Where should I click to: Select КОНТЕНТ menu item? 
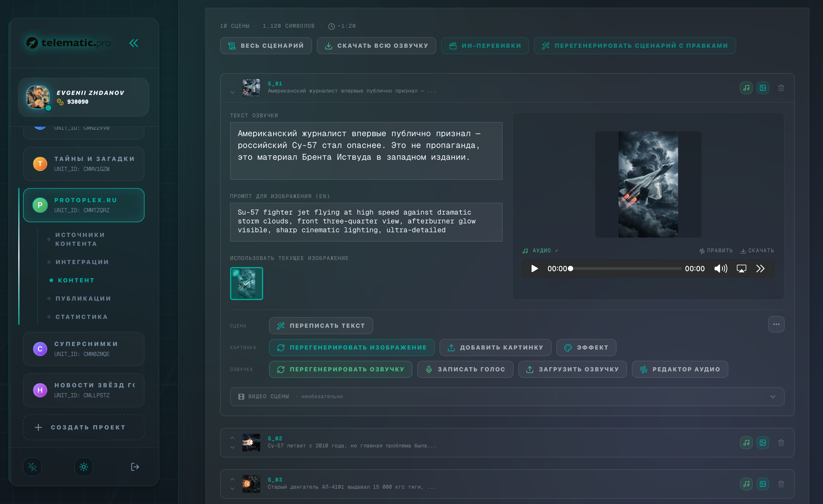tap(76, 280)
